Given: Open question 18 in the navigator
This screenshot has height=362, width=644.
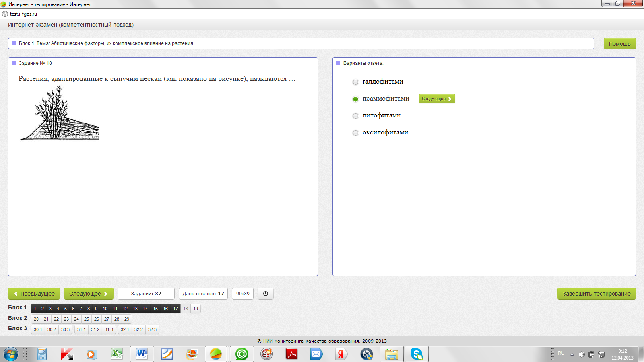Looking at the screenshot, I should [186, 309].
